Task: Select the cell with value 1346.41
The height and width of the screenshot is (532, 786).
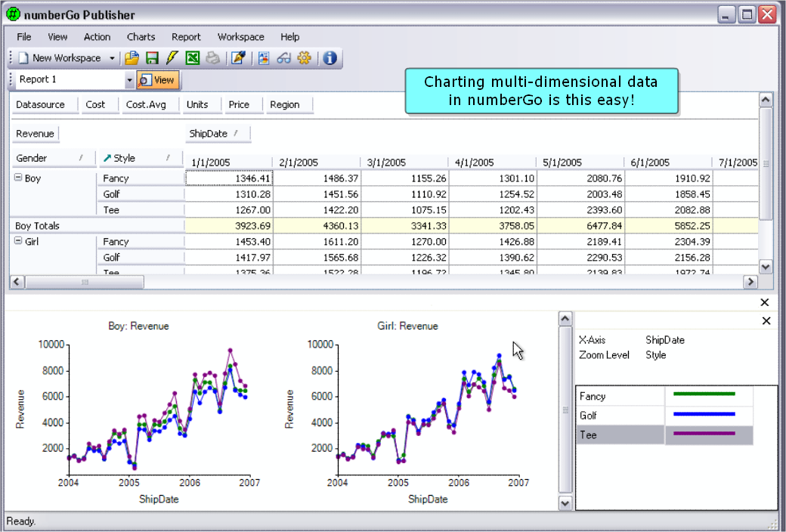Action: 228,178
